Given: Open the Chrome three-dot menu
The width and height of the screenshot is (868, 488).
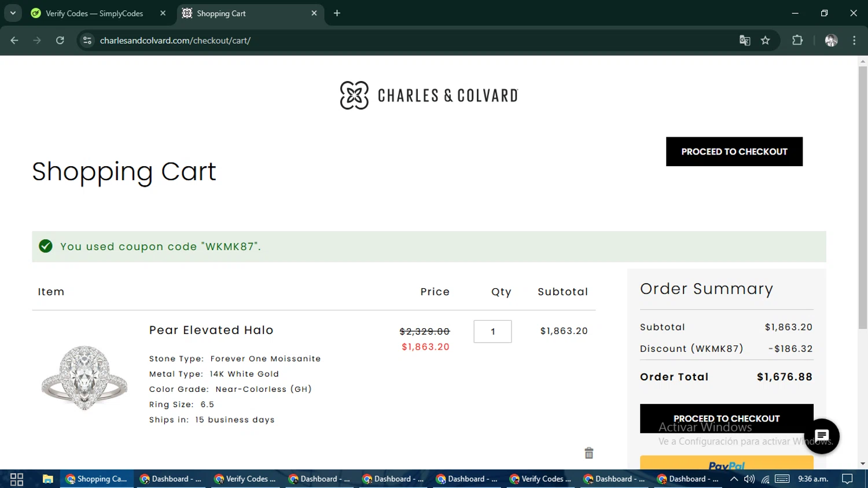Looking at the screenshot, I should click(854, 41).
